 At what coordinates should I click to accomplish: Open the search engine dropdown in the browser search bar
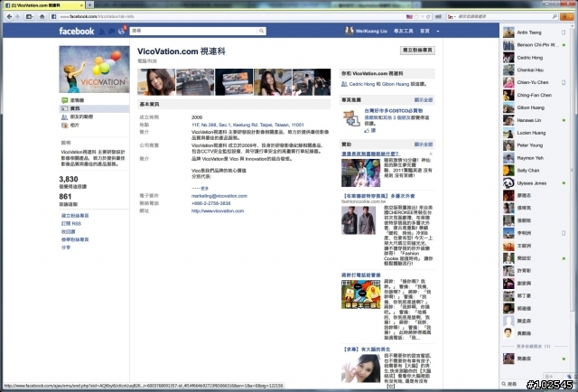[x=455, y=16]
